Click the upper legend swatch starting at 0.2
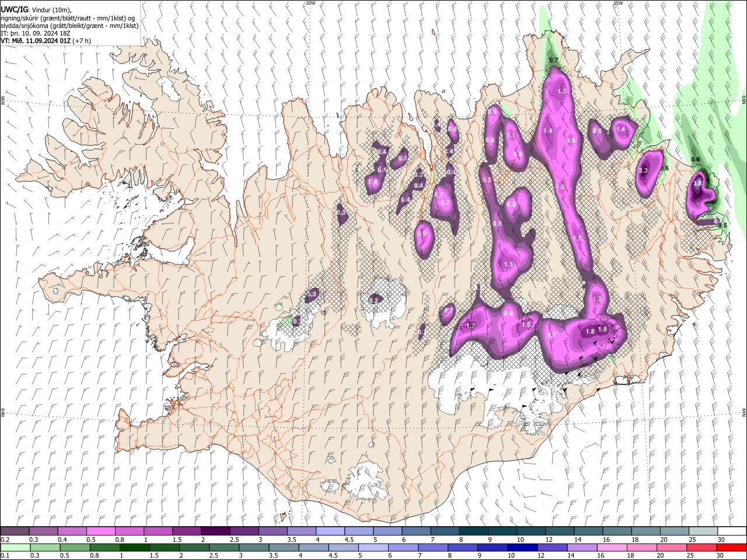Image resolution: width=747 pixels, height=560 pixels. click(15, 531)
